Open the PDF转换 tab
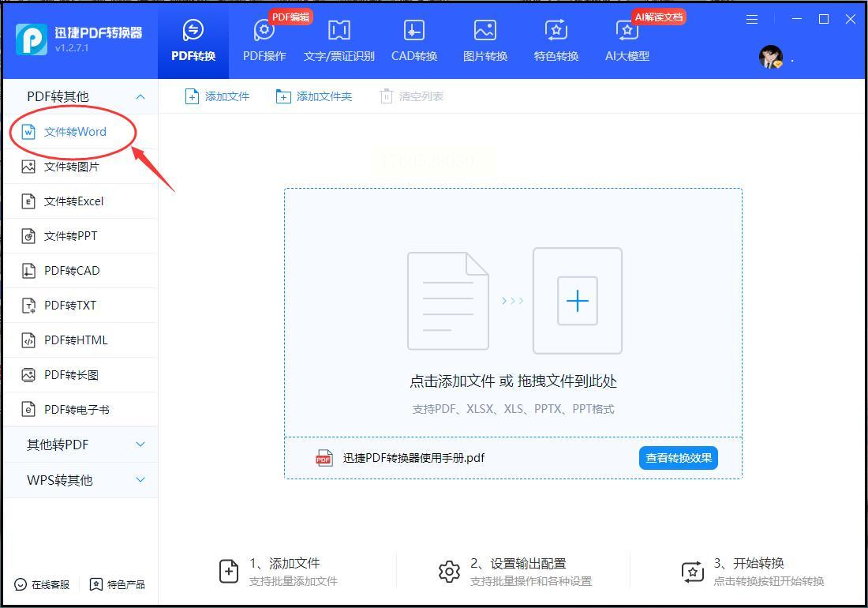Image resolution: width=868 pixels, height=608 pixels. pos(193,41)
